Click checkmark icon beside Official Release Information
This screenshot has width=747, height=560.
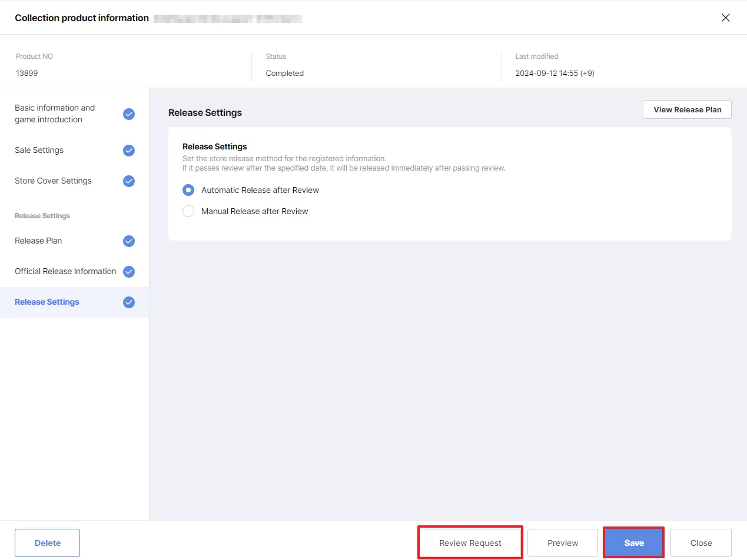(129, 272)
